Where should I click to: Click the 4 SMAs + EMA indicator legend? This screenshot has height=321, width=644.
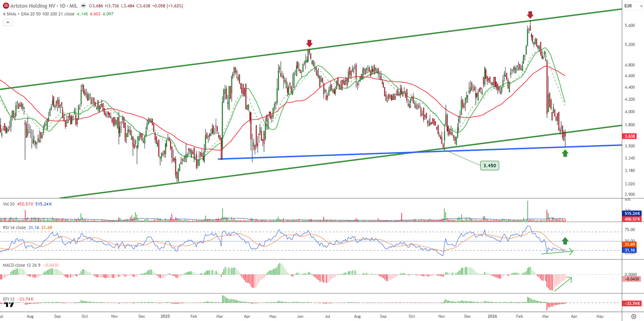pyautogui.click(x=38, y=14)
